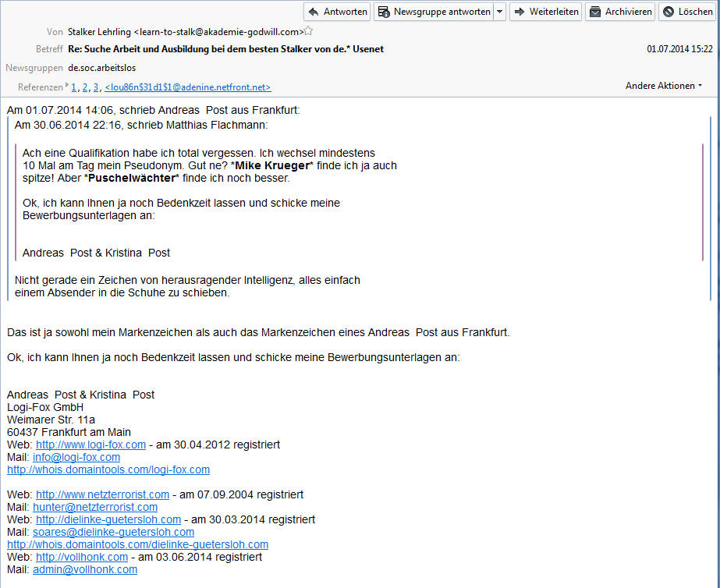
Task: Expand the Referenzen disclosure triangle
Action: pos(67,85)
